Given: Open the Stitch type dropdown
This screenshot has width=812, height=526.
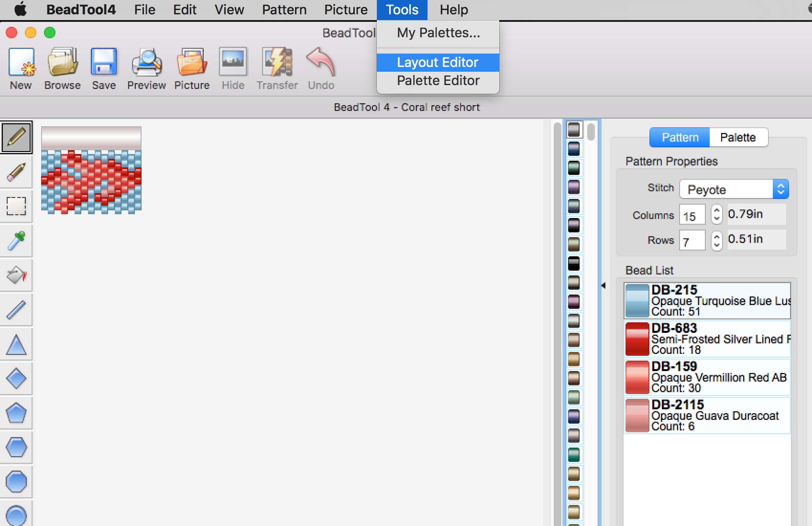Looking at the screenshot, I should pos(734,189).
